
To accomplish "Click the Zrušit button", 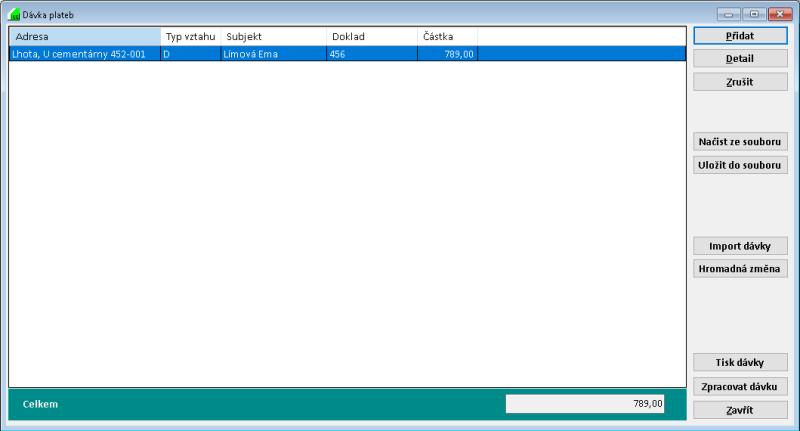I will coord(740,82).
